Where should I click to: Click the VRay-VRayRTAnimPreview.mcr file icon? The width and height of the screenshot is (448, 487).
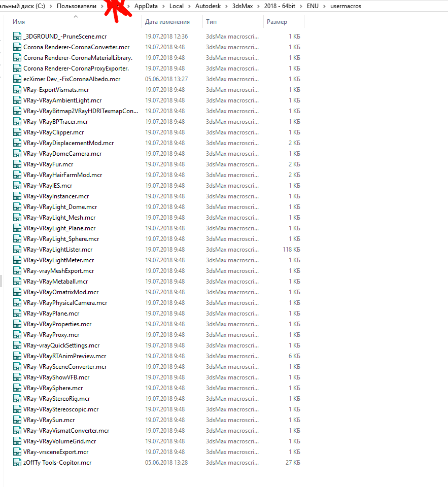pos(17,356)
